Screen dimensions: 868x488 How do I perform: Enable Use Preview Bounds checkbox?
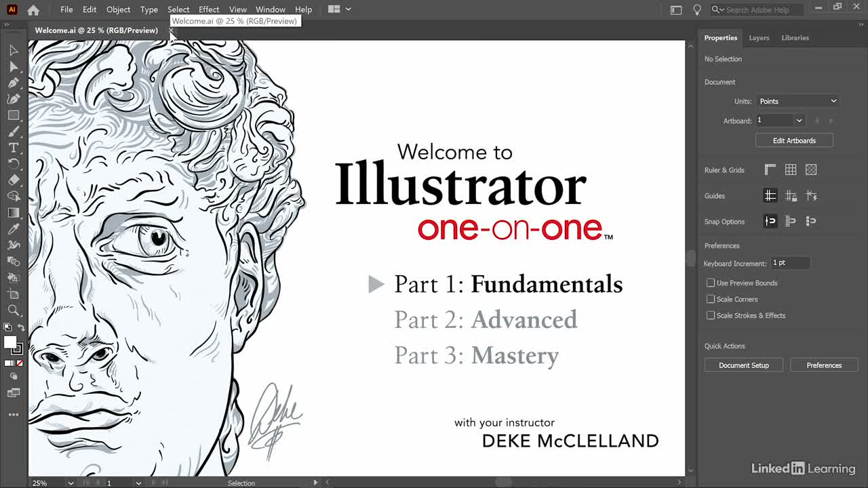pos(711,283)
